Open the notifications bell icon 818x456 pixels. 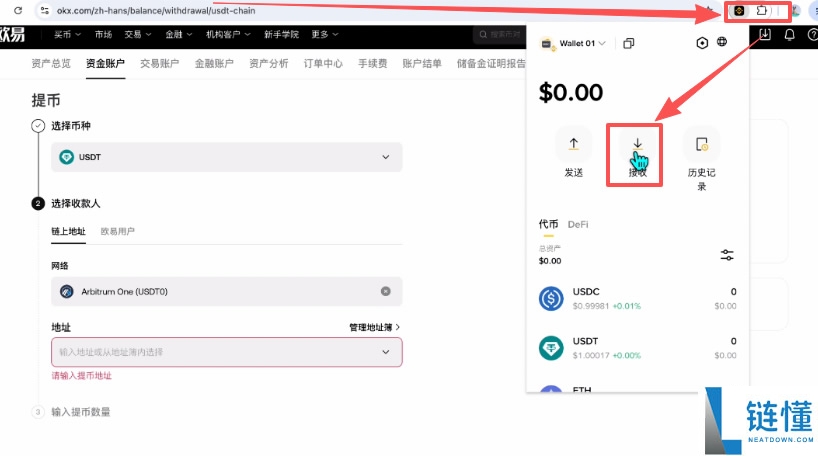click(789, 34)
